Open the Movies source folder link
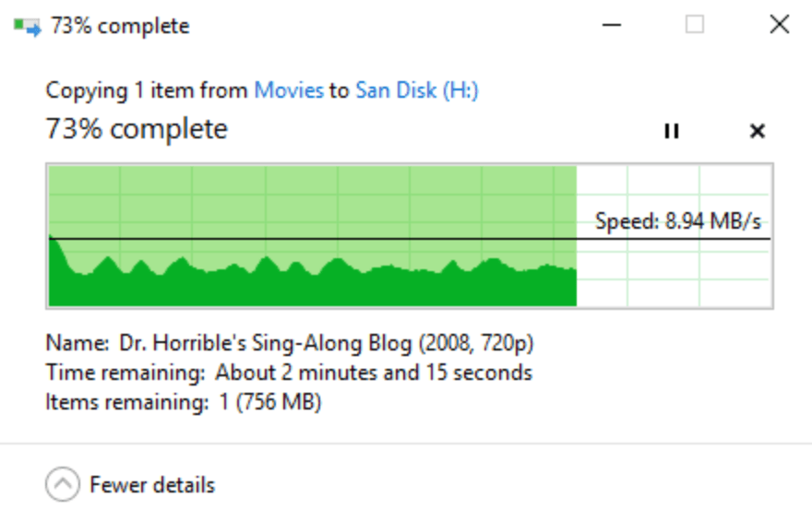812x522 pixels. click(289, 90)
